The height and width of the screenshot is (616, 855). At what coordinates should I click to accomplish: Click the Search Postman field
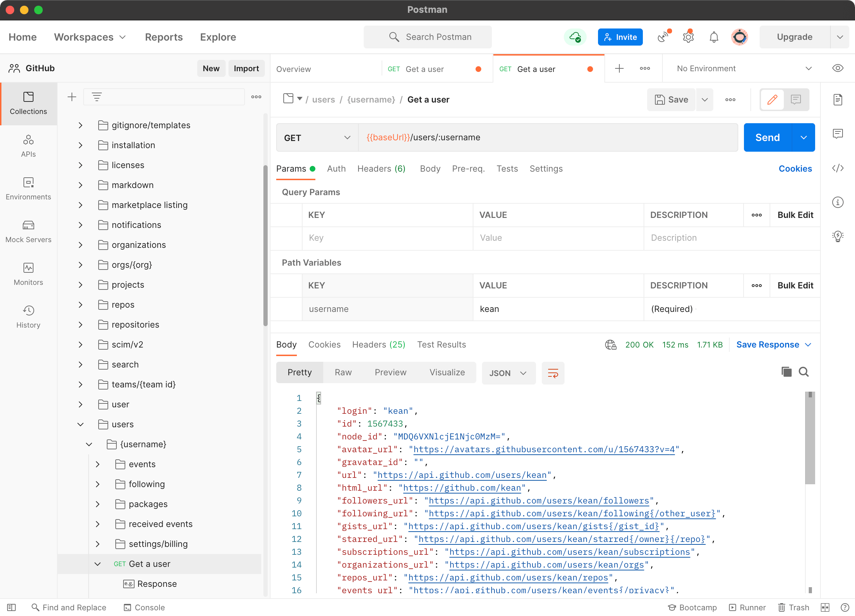click(427, 37)
